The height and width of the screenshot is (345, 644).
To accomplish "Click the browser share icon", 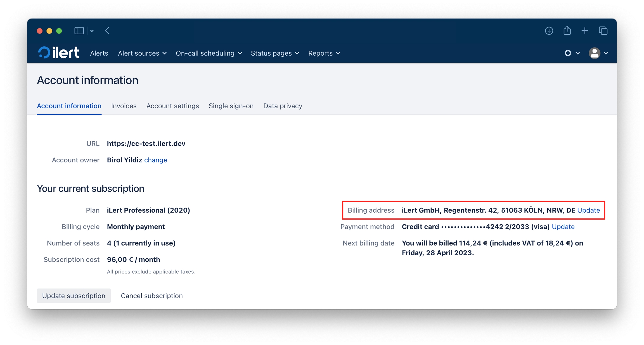I will click(x=567, y=31).
